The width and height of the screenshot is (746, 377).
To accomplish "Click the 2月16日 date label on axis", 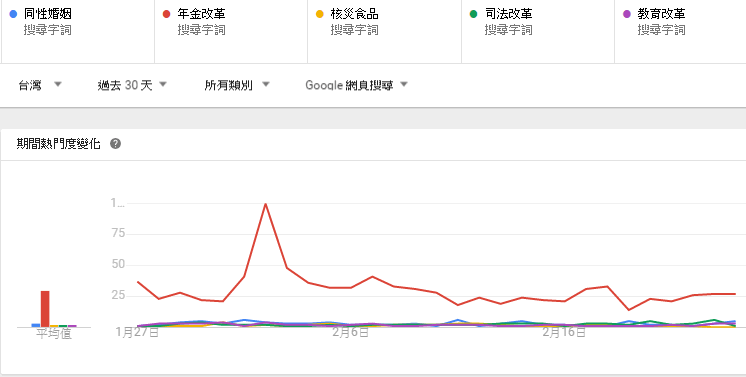I will tap(564, 332).
